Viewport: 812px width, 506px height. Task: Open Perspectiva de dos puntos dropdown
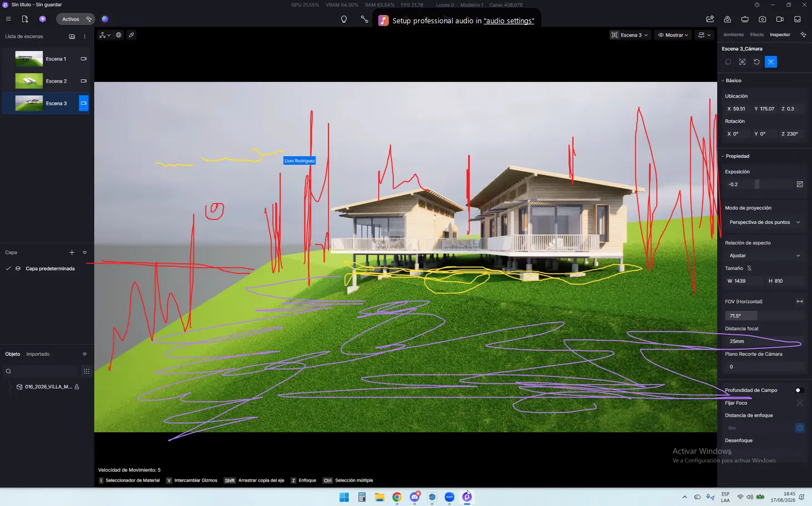pyautogui.click(x=764, y=222)
